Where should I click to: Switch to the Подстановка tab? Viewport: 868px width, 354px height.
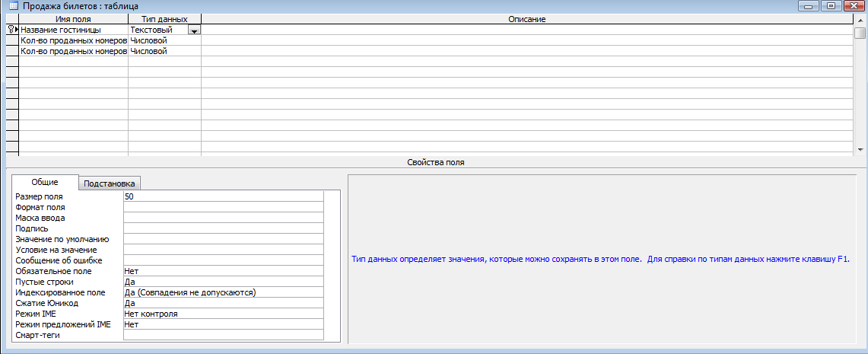pos(109,183)
